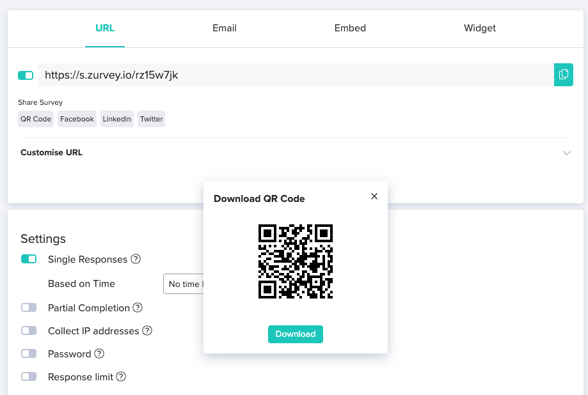Screen dimensions: 588x395
Task: Open help icon beside Partial Completion
Action: [138, 308]
